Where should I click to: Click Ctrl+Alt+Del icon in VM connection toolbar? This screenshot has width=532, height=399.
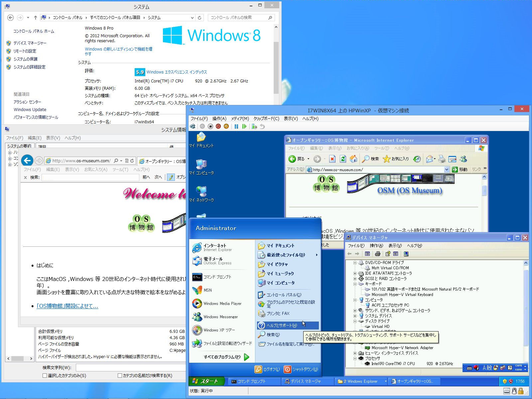(x=193, y=126)
